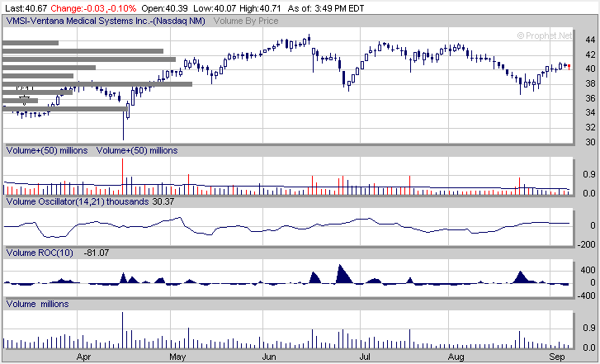
Task: Click the red last candlestick at chart end
Action: [x=569, y=67]
